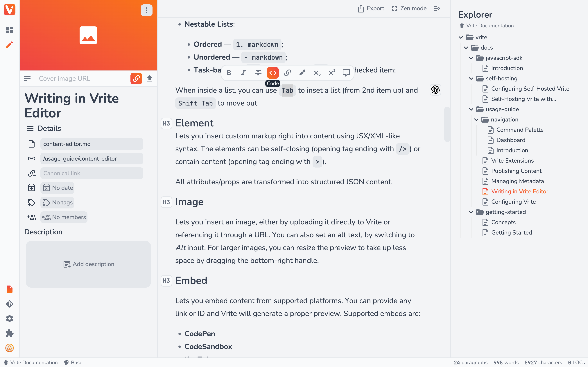Expand the getting-started folder
The width and height of the screenshot is (588, 367).
click(x=471, y=212)
